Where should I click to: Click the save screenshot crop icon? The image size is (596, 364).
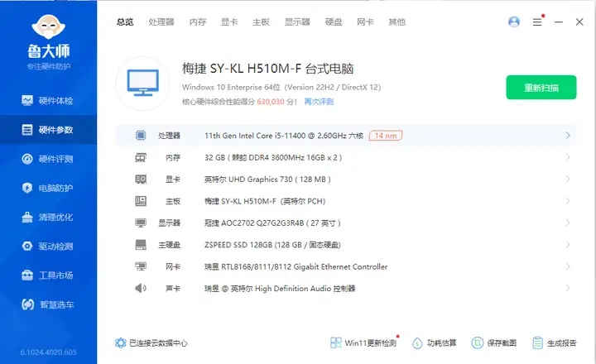477,342
